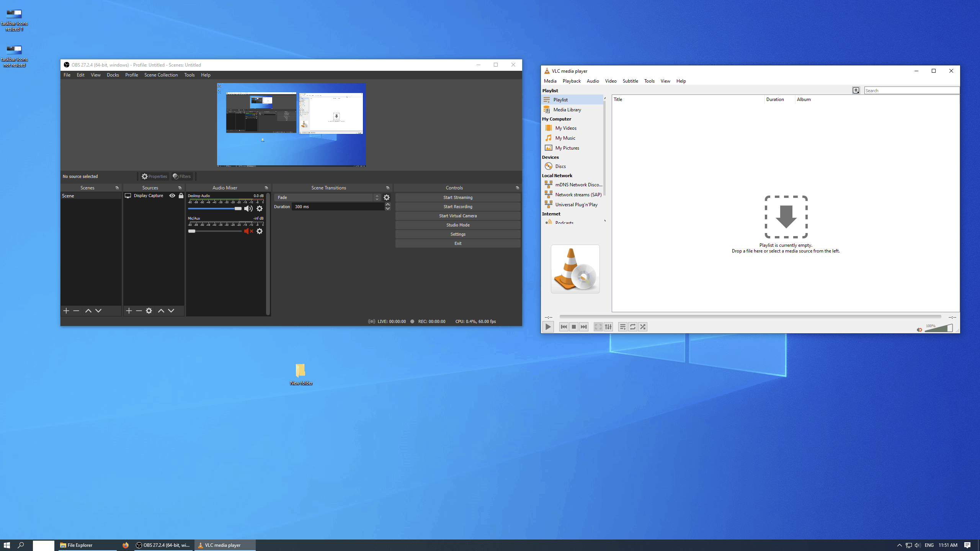
Task: Expand the Media Library in VLC sidebar
Action: pyautogui.click(x=568, y=109)
